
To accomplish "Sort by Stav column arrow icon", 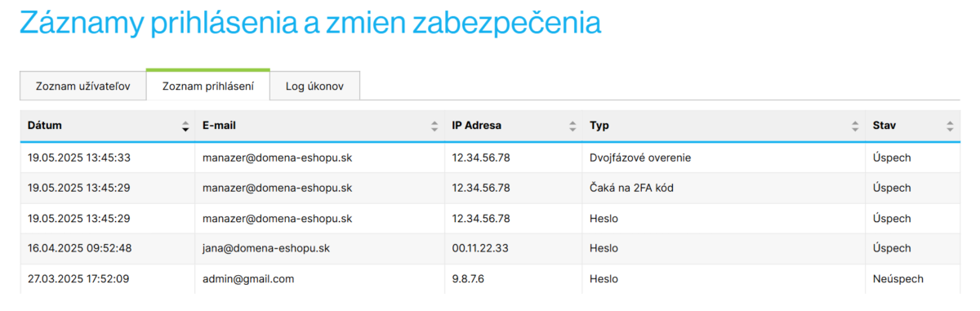I will tap(950, 127).
